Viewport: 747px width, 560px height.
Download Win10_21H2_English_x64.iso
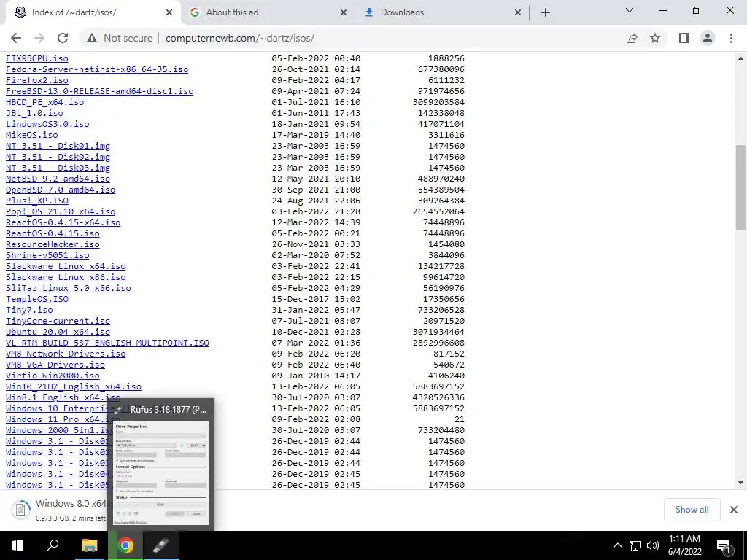(74, 386)
